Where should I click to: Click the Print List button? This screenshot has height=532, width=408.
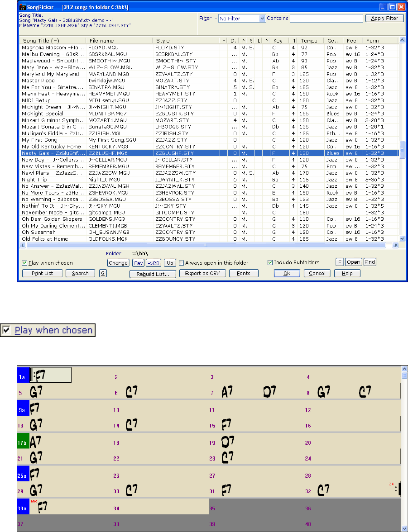click(43, 273)
